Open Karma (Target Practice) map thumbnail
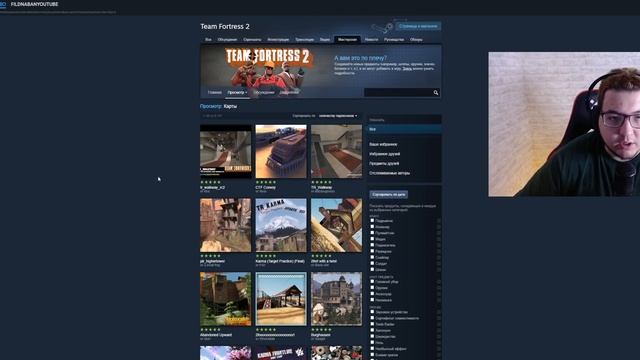This screenshot has width=640, height=360. (281, 225)
